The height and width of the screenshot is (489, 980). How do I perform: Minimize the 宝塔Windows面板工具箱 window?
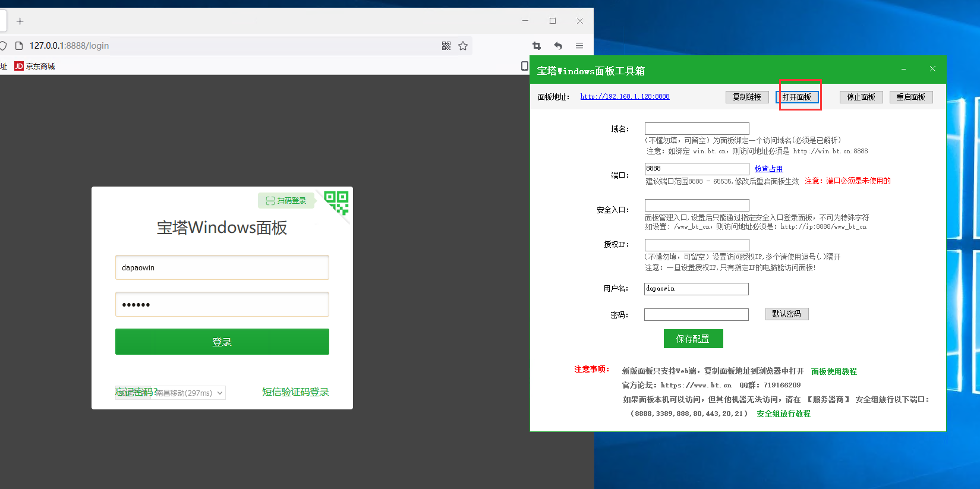coord(903,70)
